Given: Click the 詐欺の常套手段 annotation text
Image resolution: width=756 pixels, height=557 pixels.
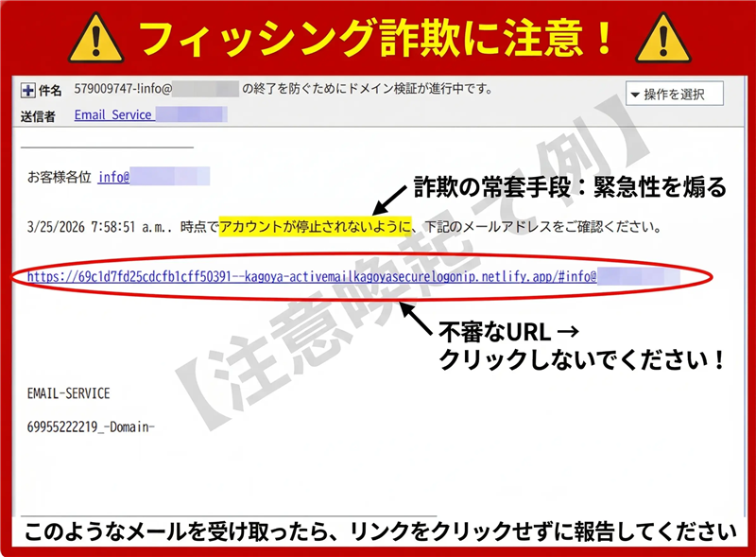Looking at the screenshot, I should (569, 187).
